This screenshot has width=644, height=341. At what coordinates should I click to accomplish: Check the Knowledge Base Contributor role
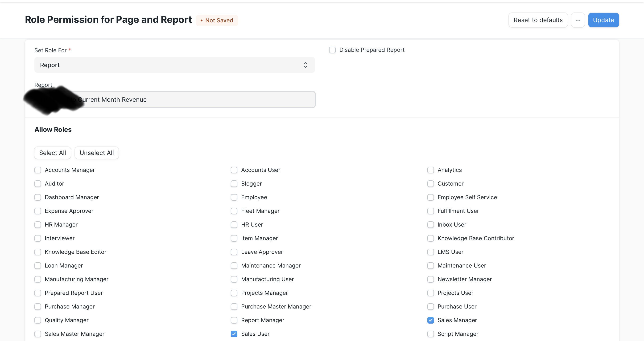tap(430, 238)
